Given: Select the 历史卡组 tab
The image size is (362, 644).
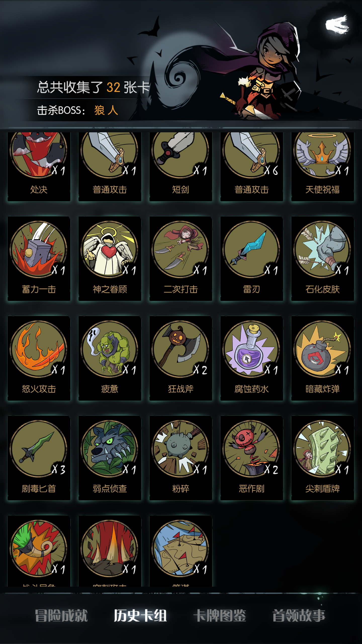Looking at the screenshot, I should tap(140, 616).
